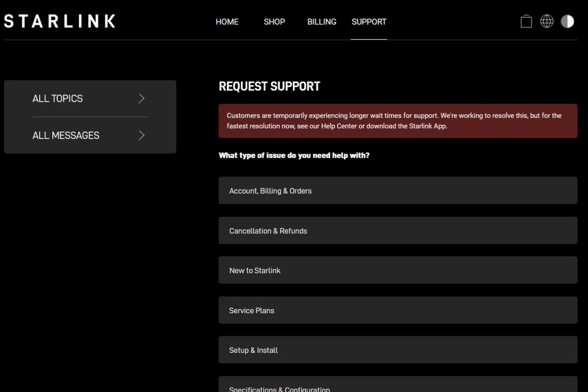Click the globe language selector icon
Image resolution: width=588 pixels, height=392 pixels.
coord(547,22)
